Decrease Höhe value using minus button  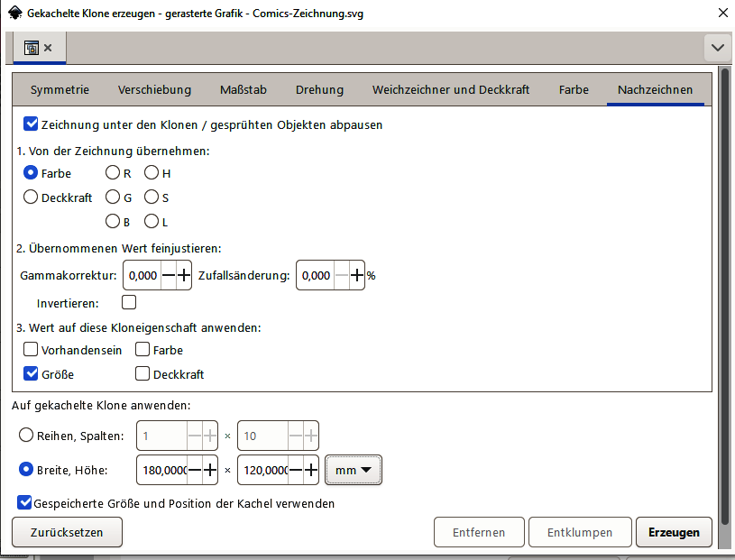coord(294,470)
